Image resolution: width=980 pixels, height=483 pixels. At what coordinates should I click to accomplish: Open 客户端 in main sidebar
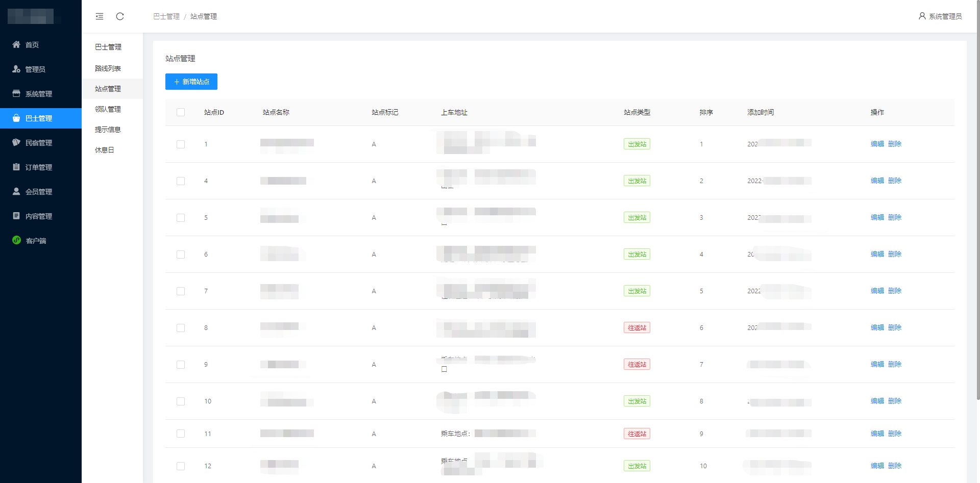41,241
